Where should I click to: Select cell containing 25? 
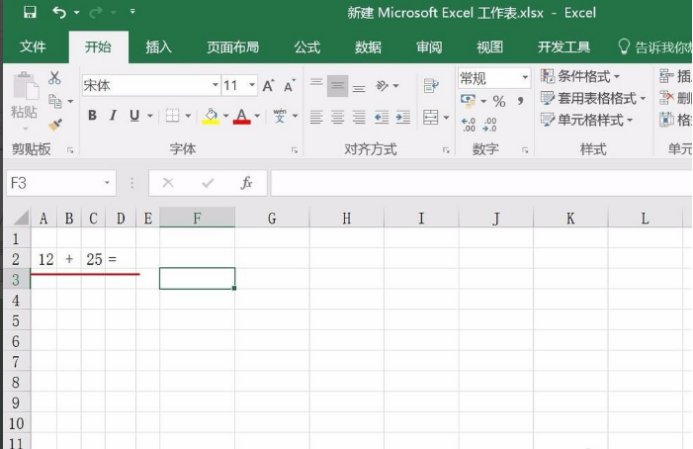click(x=93, y=259)
